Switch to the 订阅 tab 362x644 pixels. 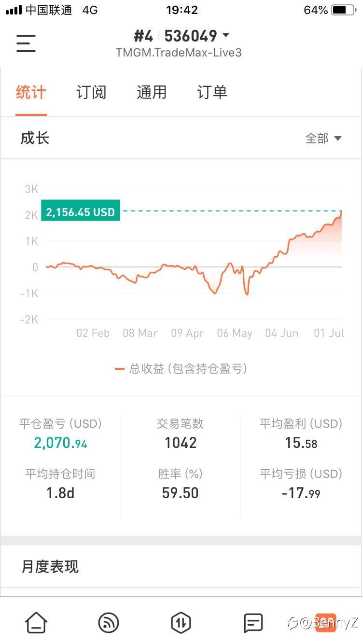point(91,92)
